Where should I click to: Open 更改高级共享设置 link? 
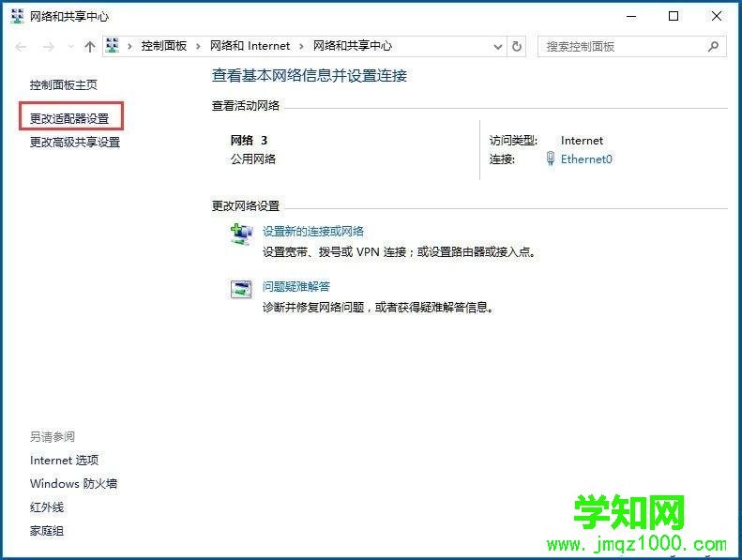click(x=75, y=142)
